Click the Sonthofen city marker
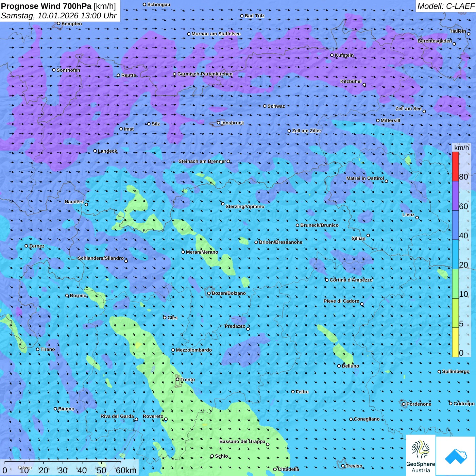The width and height of the screenshot is (476, 476). tap(54, 70)
